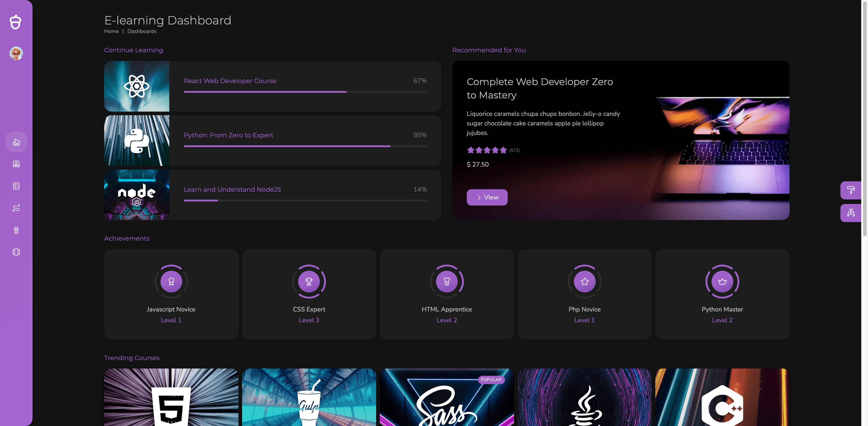
Task: Open the Dashboards breadcrumb link
Action: pos(142,31)
